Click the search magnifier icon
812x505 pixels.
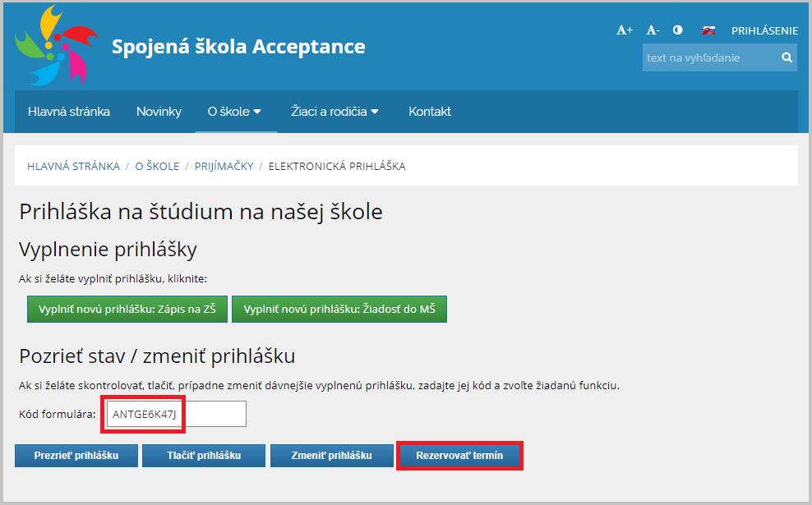787,57
